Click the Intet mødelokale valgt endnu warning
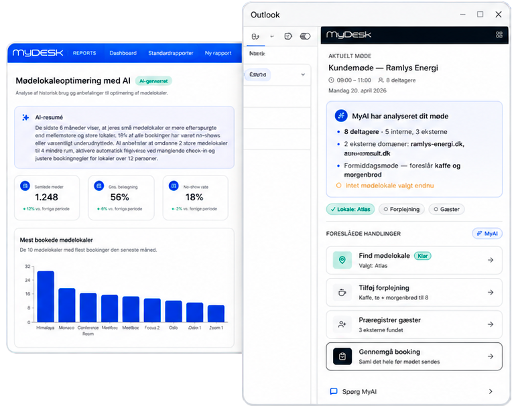The image size is (518, 420). (385, 186)
